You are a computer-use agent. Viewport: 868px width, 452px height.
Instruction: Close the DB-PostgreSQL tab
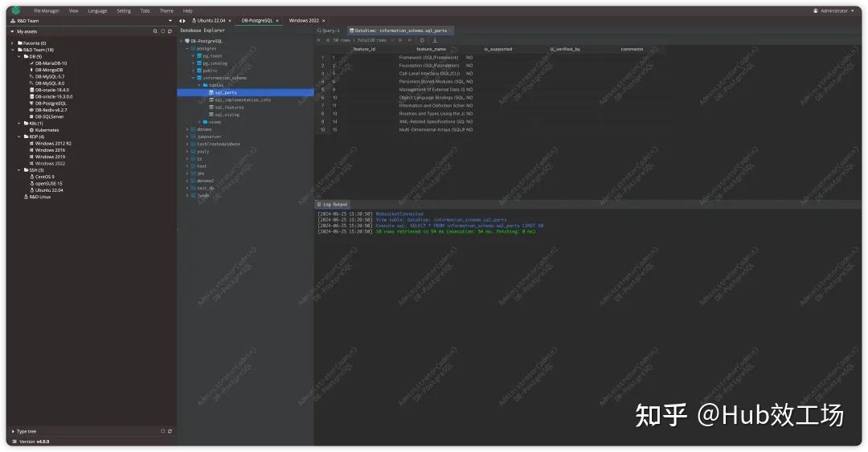click(277, 21)
